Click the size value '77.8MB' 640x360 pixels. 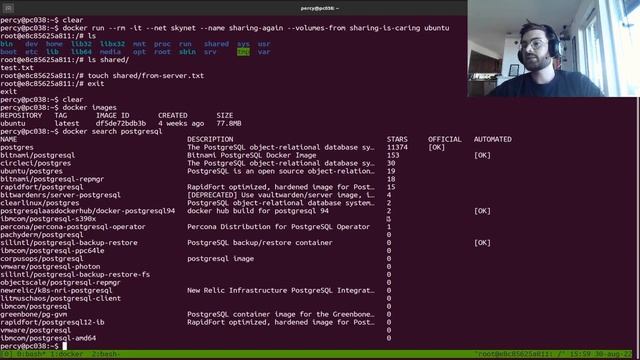(229, 124)
